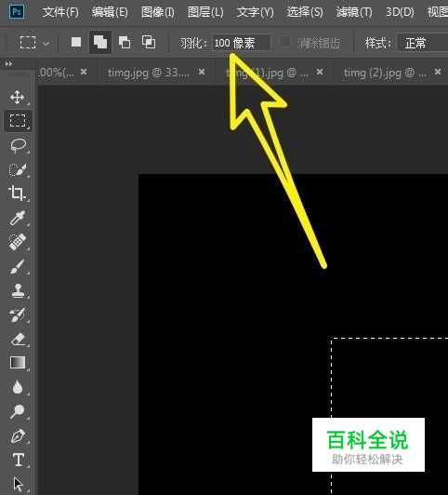This screenshot has height=495, width=448.
Task: Close the timg.jpg @ 33 document tab
Action: (202, 72)
